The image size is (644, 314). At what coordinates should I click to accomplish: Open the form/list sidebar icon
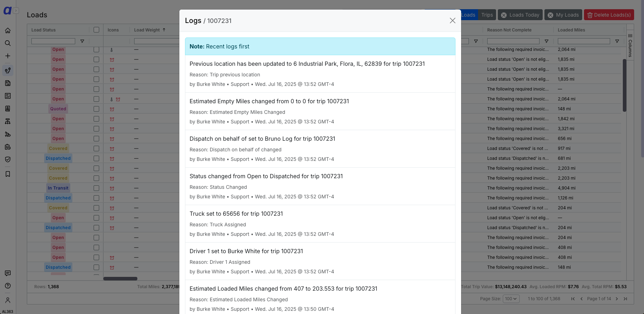click(x=8, y=96)
